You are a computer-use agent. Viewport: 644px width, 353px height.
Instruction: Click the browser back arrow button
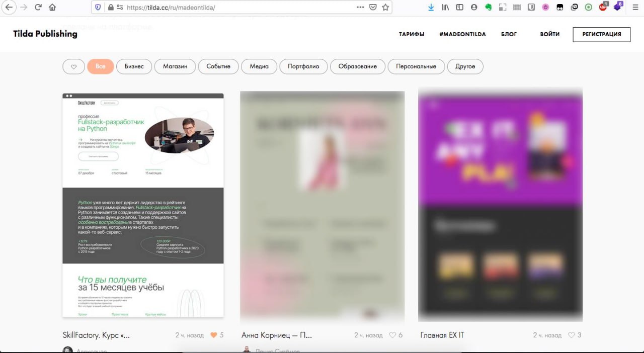tap(9, 8)
